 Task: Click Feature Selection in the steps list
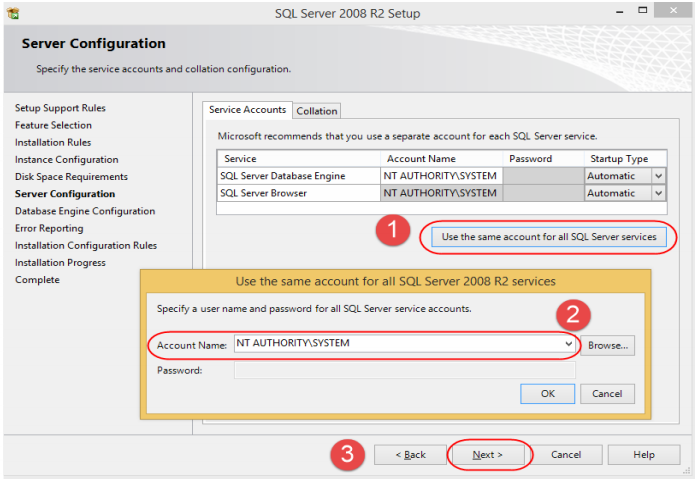(x=53, y=125)
